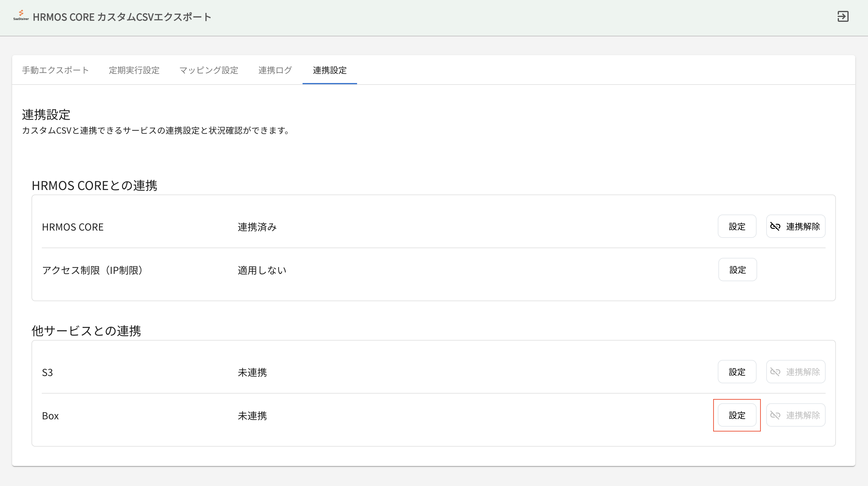Click the SaaStainer logo icon
The image size is (868, 486).
[21, 15]
